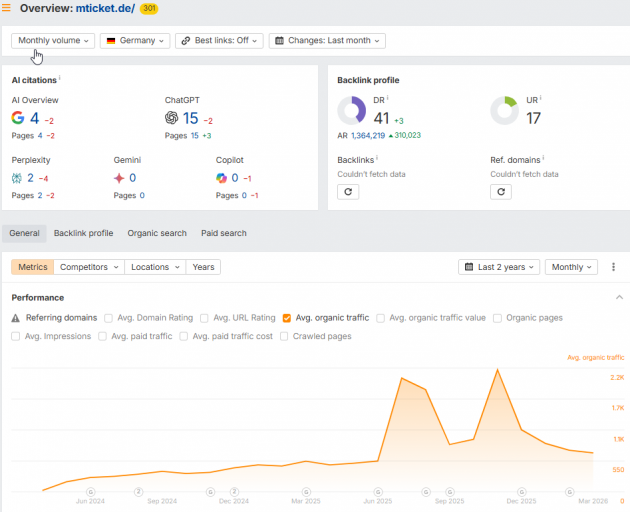
Task: Expand the Locations dropdown
Action: (x=155, y=267)
